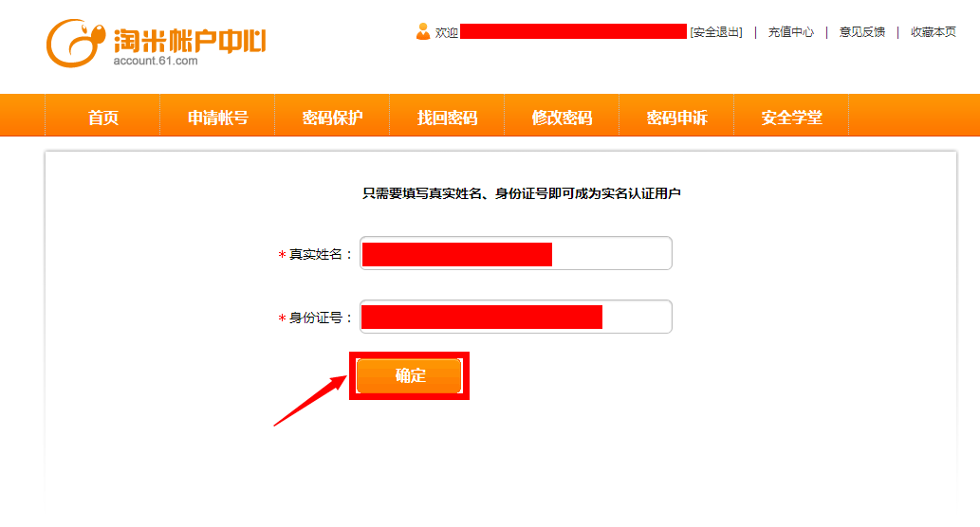Open 意见反馈 feedback link

[x=861, y=32]
